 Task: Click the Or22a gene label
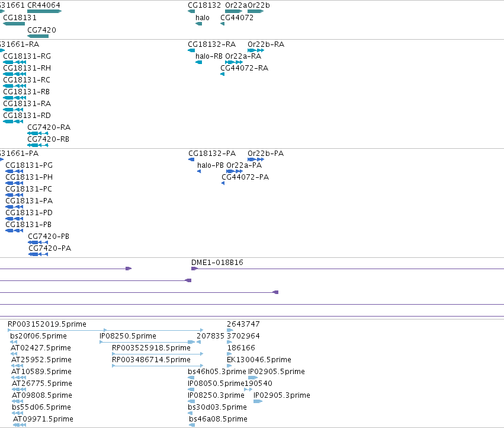coord(236,5)
